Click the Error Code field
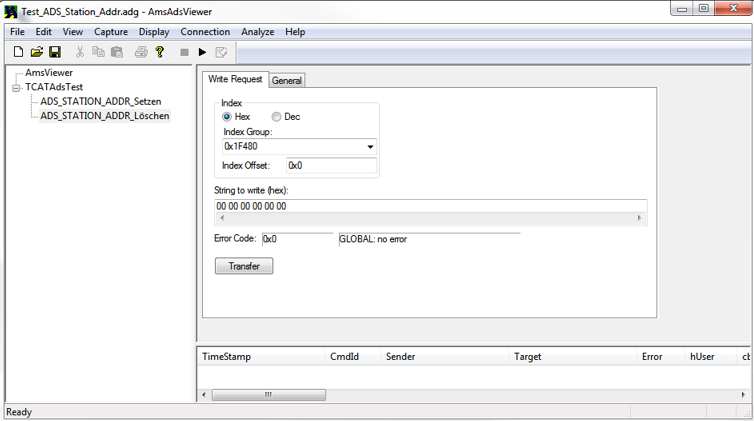The width and height of the screenshot is (754, 421). (297, 239)
